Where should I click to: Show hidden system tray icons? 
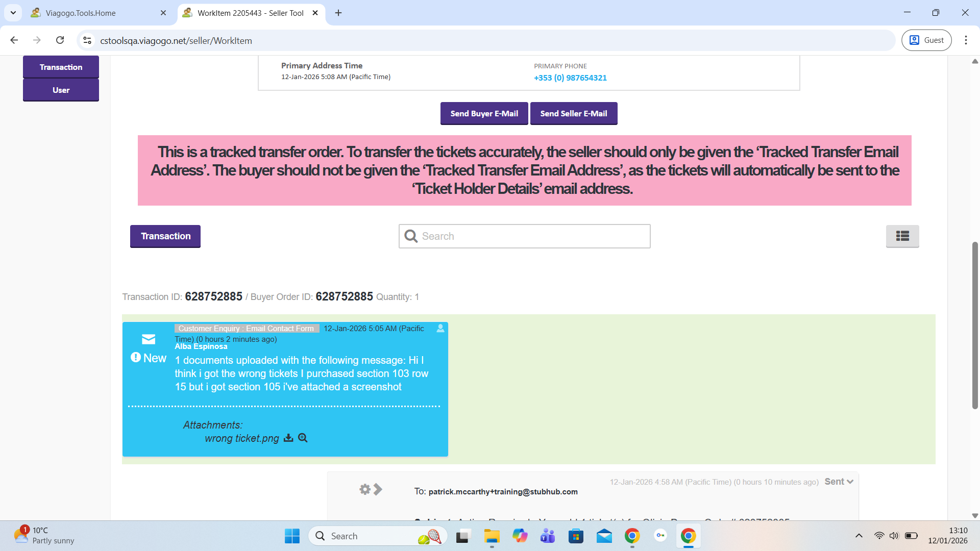click(x=859, y=536)
